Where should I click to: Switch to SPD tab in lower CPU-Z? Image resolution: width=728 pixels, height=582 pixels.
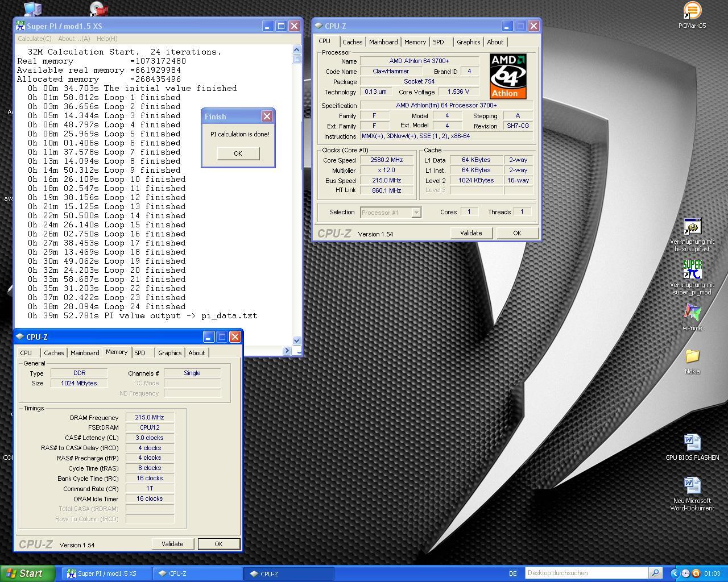(x=140, y=353)
